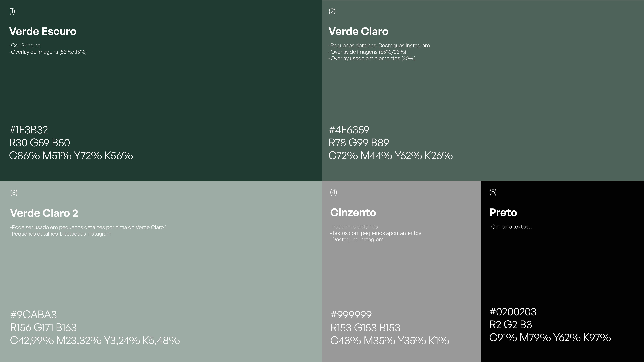Click the R156 G171 B163 value
The width and height of the screenshot is (644, 362).
pyautogui.click(x=43, y=327)
